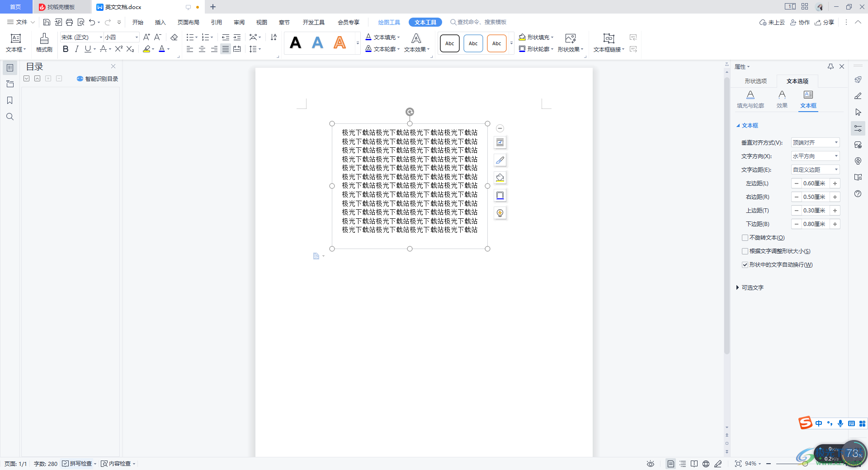Viewport: 868px width, 470px height.
Task: Open the 插入 ribbon tab
Action: [x=160, y=22]
